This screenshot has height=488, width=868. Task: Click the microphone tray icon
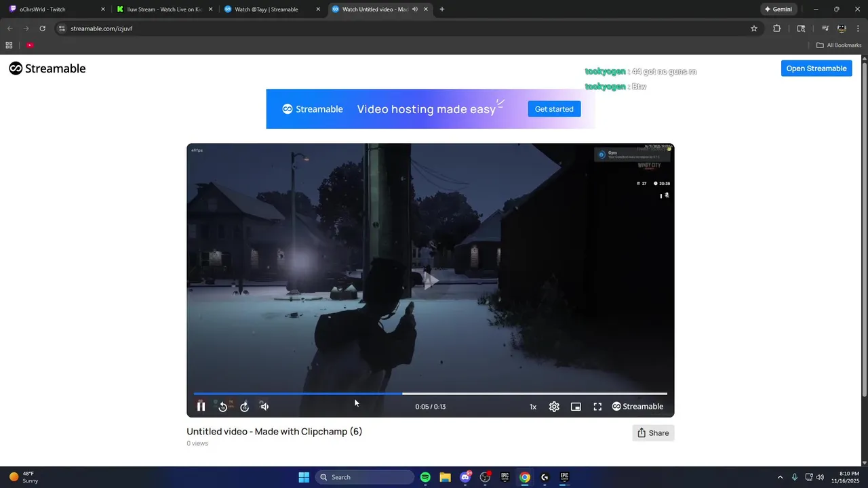pos(795,477)
